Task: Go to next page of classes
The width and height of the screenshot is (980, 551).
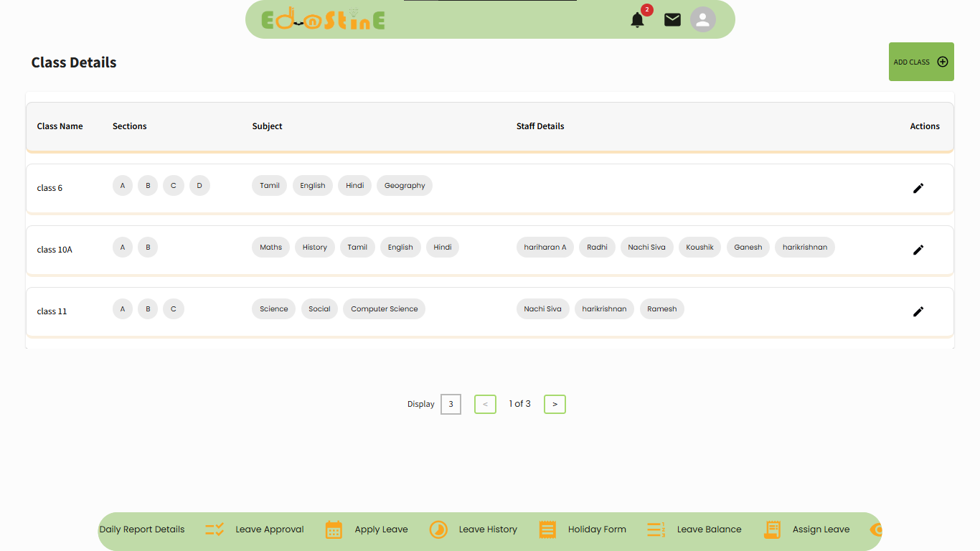Action: 555,405
